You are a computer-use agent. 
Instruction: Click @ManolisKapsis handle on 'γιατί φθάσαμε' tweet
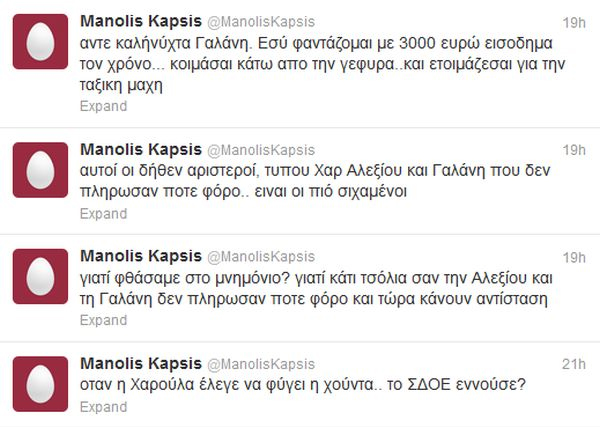coord(260,257)
